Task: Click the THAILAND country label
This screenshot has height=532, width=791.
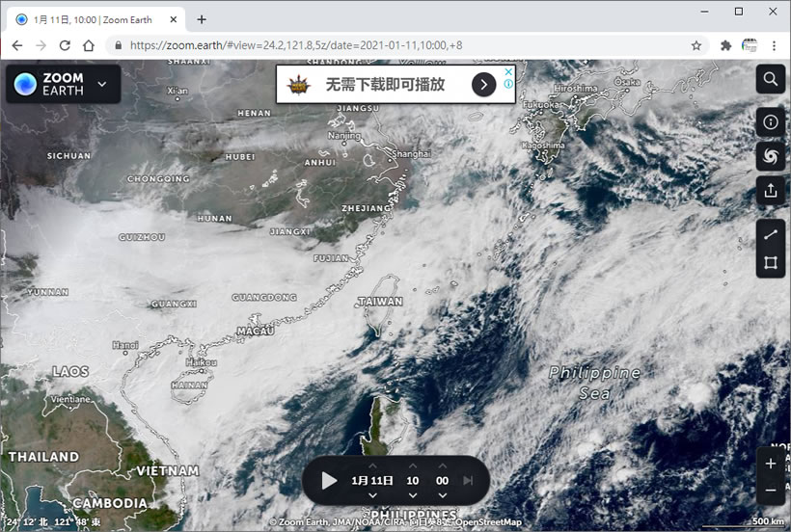Action: click(43, 457)
